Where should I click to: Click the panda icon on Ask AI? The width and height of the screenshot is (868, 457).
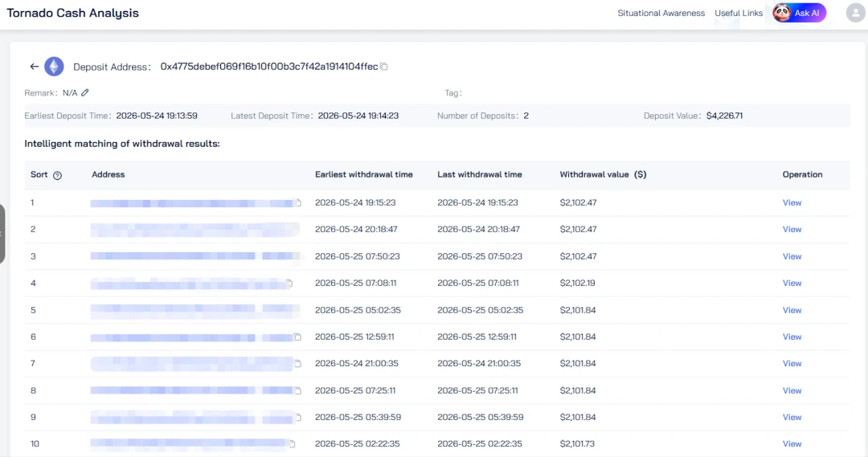point(782,13)
